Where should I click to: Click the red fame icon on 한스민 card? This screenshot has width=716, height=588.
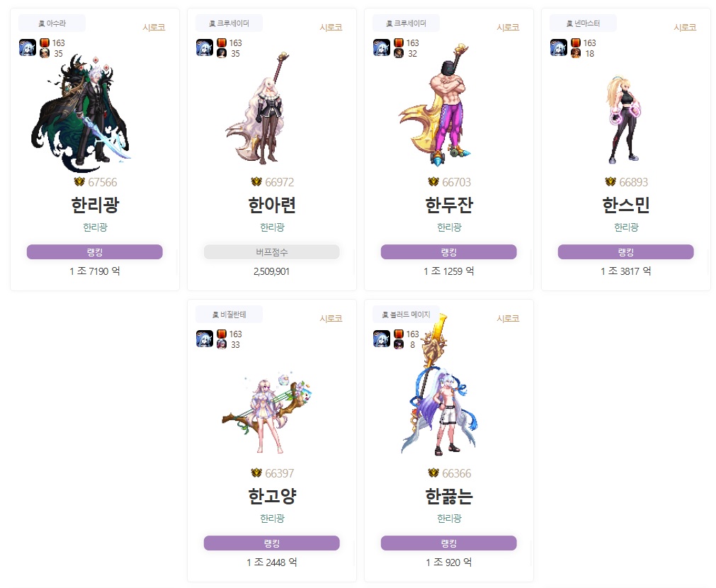click(x=575, y=43)
